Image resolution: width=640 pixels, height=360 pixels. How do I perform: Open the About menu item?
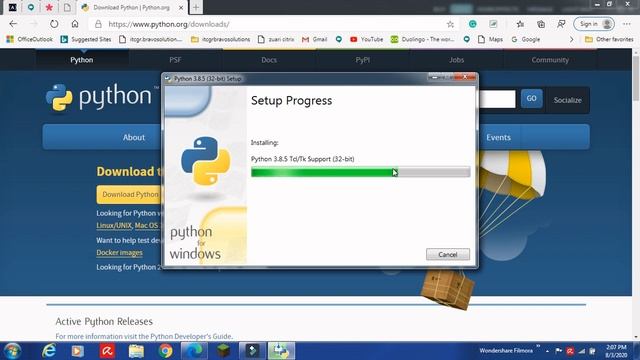pos(134,137)
